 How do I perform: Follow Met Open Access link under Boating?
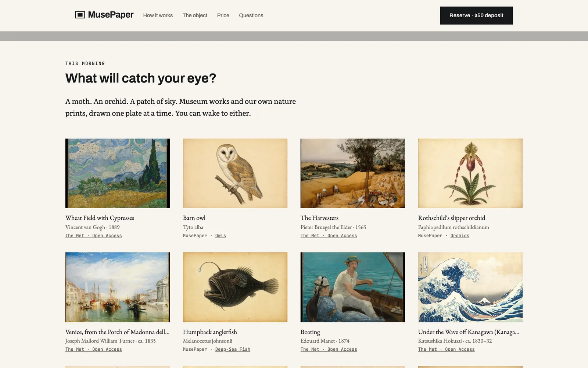click(329, 349)
